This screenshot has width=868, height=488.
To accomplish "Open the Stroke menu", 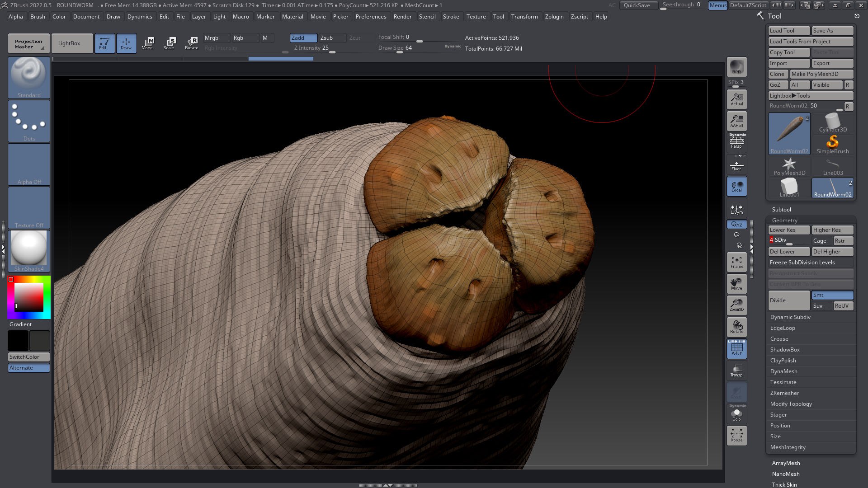I will [x=451, y=17].
